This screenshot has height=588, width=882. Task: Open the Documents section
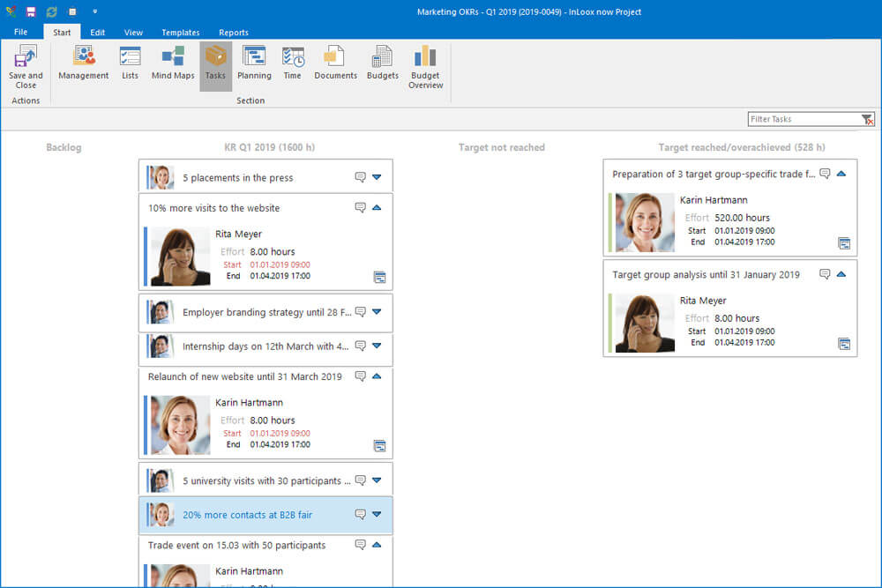[x=335, y=63]
